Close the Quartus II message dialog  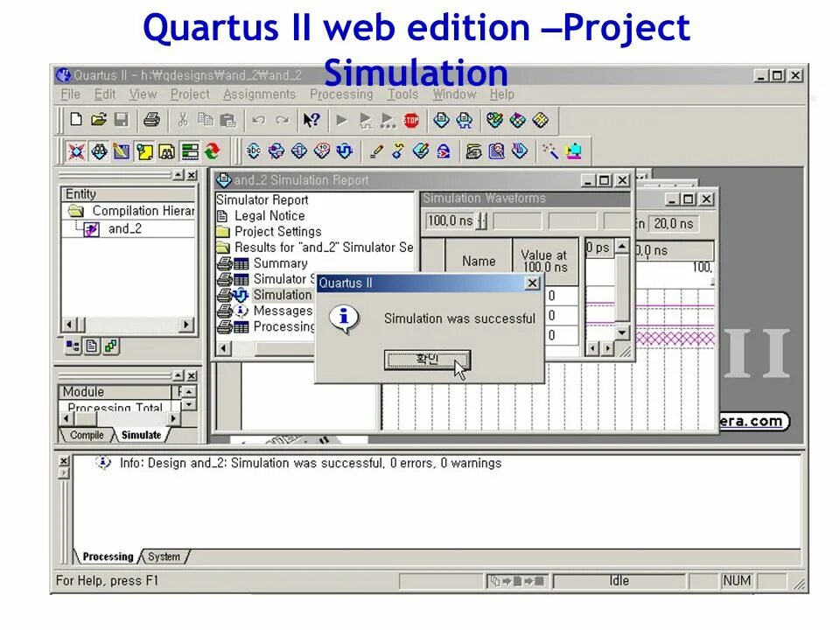pyautogui.click(x=532, y=283)
